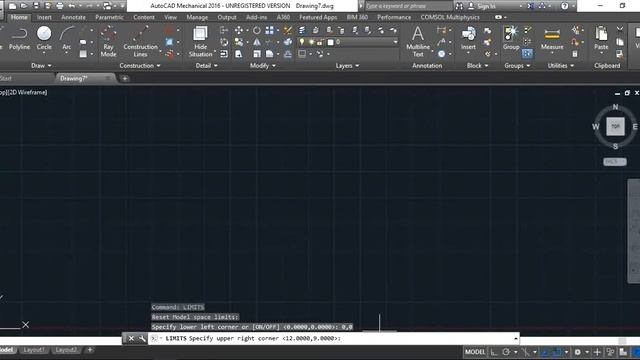Image resolution: width=640 pixels, height=360 pixels.
Task: Select the Arc draw tool
Action: [67, 39]
